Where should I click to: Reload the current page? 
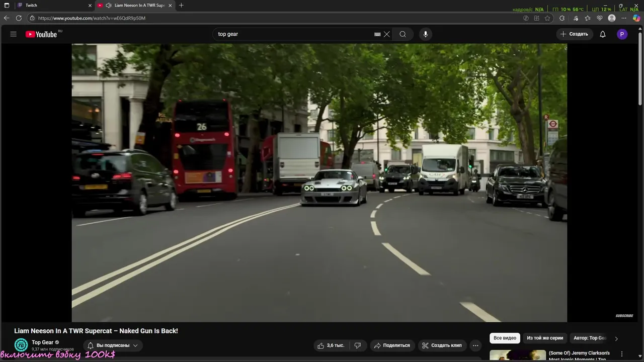(x=19, y=18)
